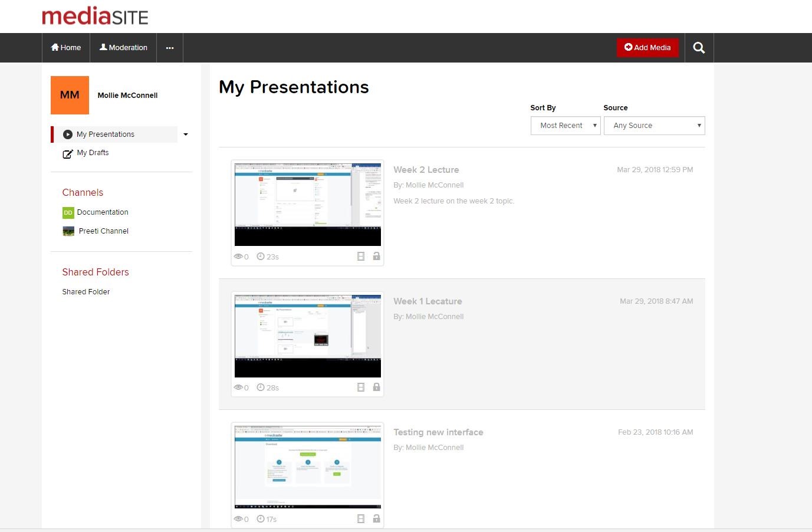The width and height of the screenshot is (812, 532).
Task: Click the lock icon on Week 2 Lecture card
Action: 376,256
